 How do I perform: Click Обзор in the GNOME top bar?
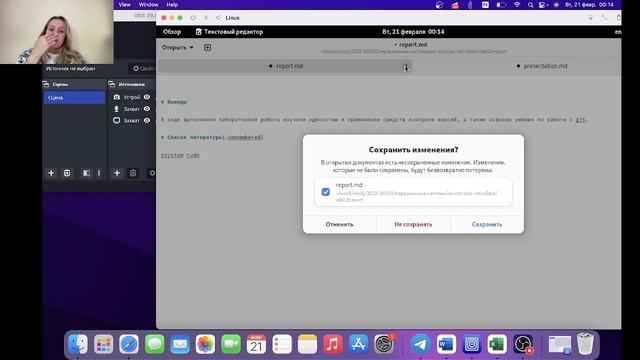pyautogui.click(x=172, y=32)
